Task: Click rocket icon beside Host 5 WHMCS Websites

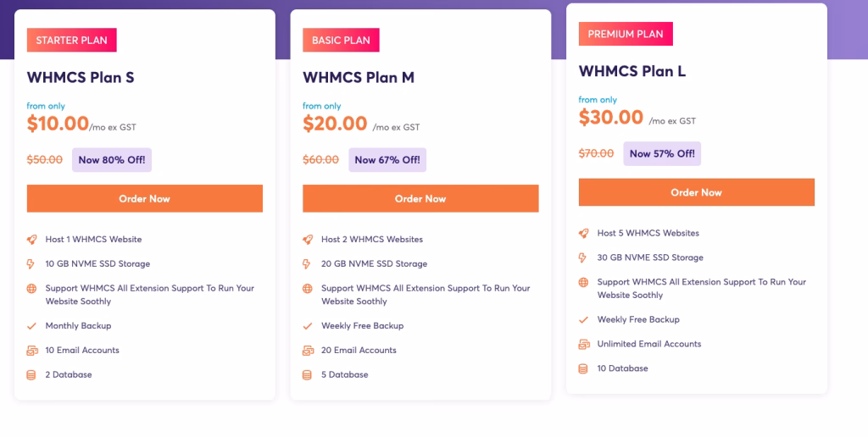Action: tap(583, 234)
